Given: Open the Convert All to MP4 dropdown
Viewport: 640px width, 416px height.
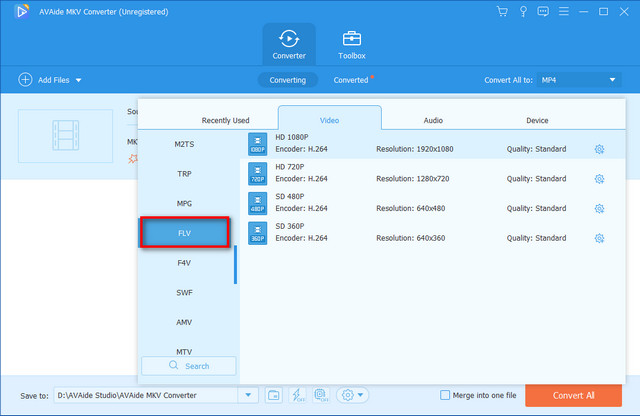Looking at the screenshot, I should [579, 80].
